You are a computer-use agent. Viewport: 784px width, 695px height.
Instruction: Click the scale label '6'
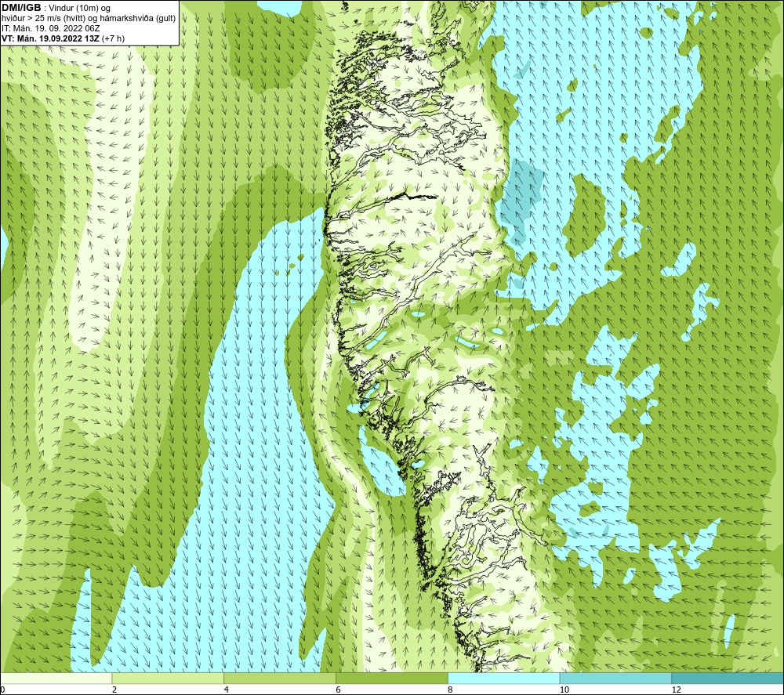(339, 690)
